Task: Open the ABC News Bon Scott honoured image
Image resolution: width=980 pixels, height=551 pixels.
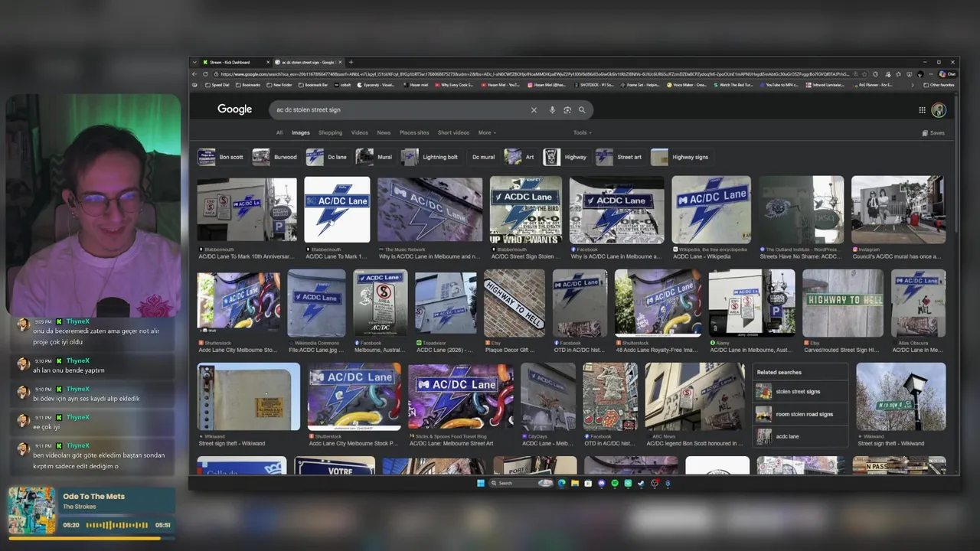Action: pyautogui.click(x=694, y=396)
